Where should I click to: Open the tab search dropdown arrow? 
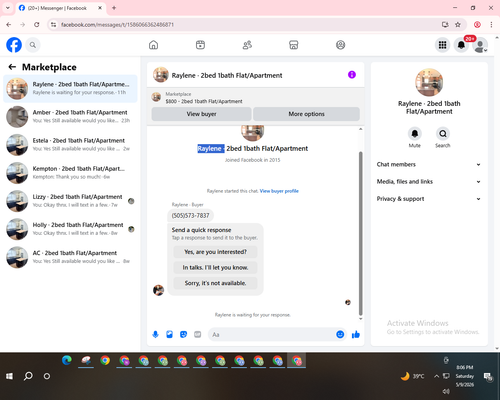tap(8, 8)
